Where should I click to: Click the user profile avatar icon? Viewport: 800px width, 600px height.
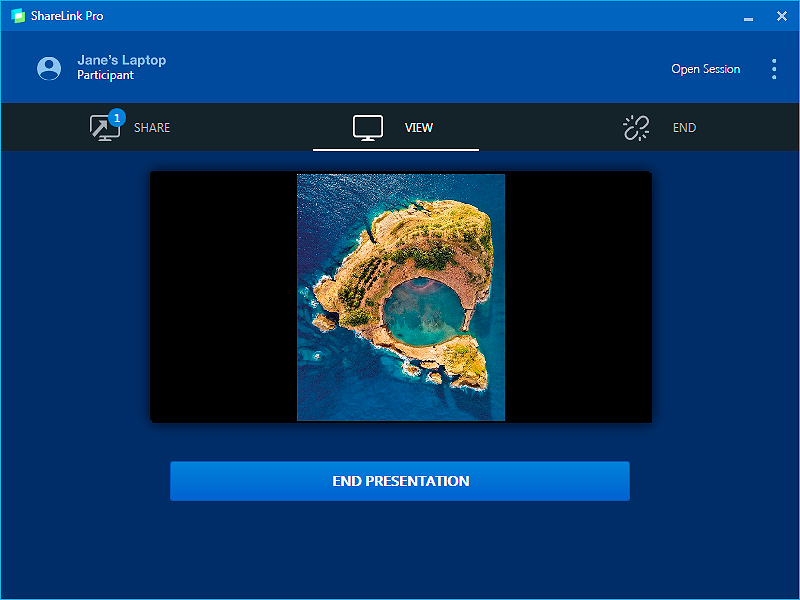49,68
